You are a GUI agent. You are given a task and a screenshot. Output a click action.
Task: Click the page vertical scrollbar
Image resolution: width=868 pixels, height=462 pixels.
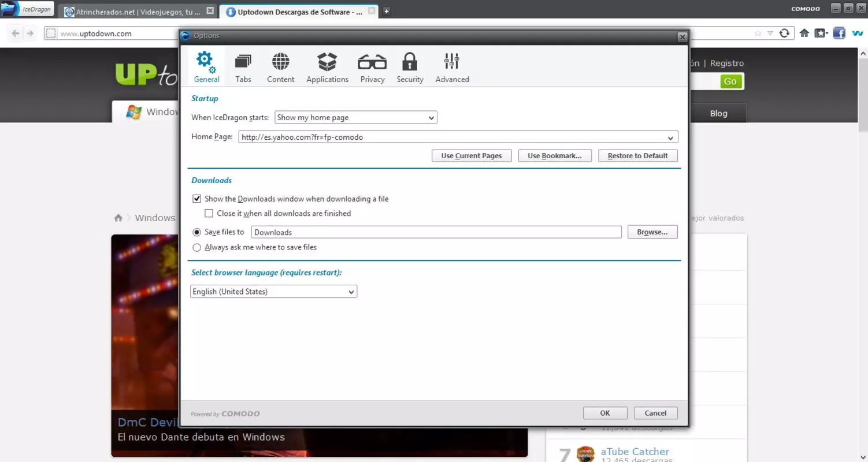pos(863,254)
